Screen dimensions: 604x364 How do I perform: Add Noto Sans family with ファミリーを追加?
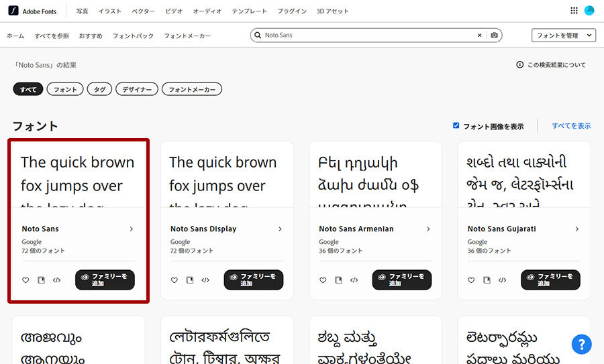105,280
